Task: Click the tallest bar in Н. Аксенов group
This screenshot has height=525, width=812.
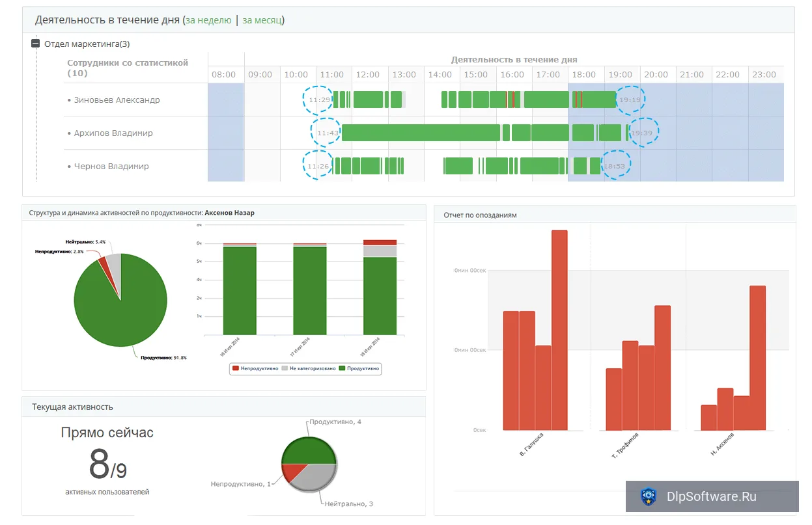Action: [x=757, y=358]
